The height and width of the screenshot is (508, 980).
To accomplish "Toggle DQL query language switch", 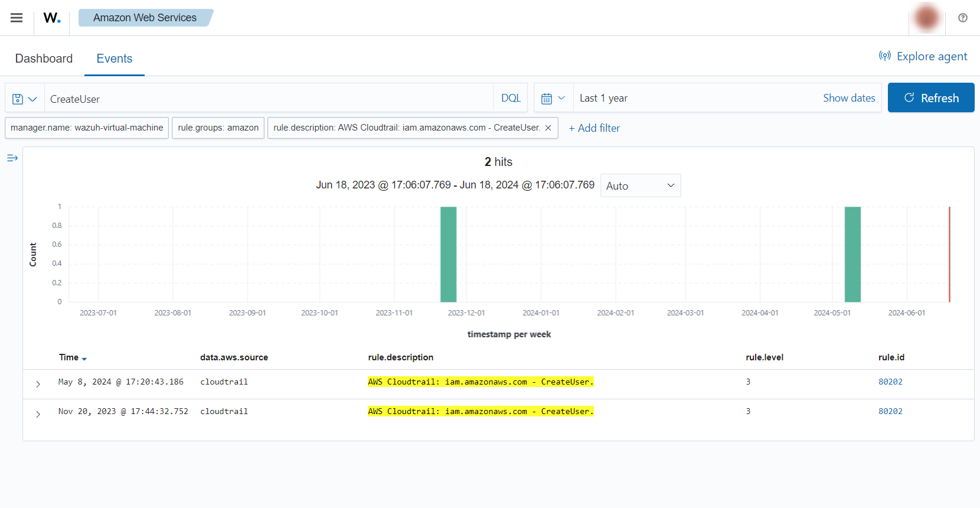I will 511,98.
